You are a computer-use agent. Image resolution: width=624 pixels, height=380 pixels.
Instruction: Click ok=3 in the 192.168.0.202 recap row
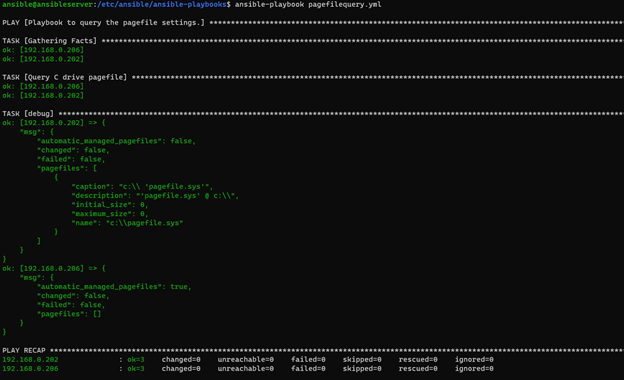[136, 360]
